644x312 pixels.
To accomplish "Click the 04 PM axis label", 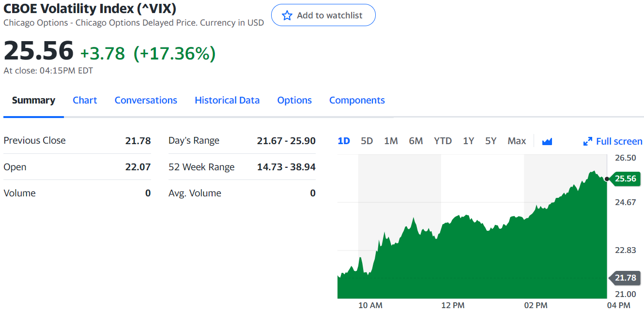I will [618, 305].
